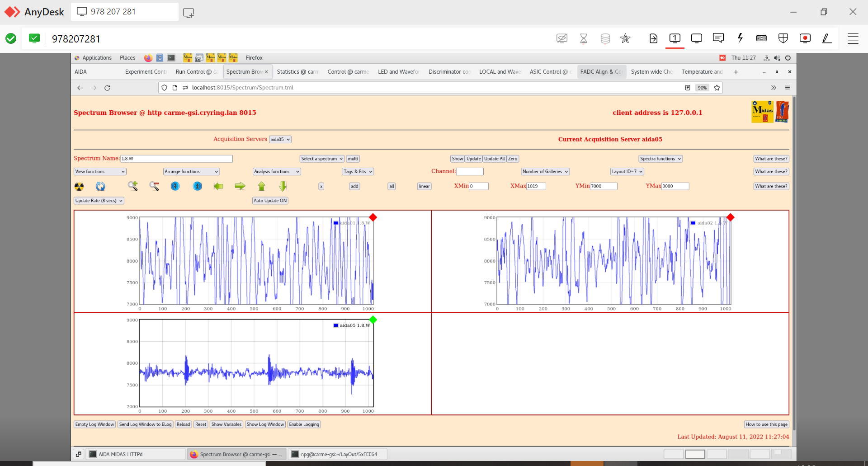This screenshot has width=868, height=466.
Task: Click the green left arrow icon
Action: (x=218, y=186)
